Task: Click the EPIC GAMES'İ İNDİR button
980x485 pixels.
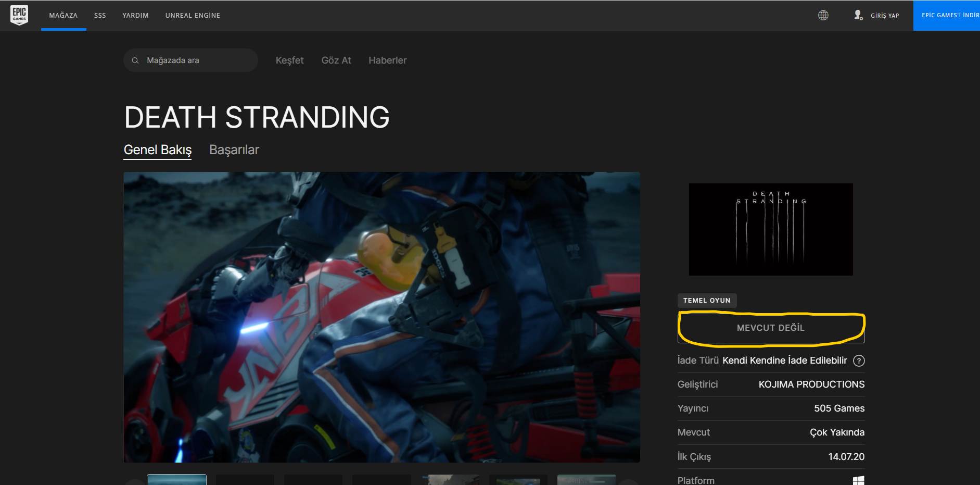Action: tap(947, 16)
